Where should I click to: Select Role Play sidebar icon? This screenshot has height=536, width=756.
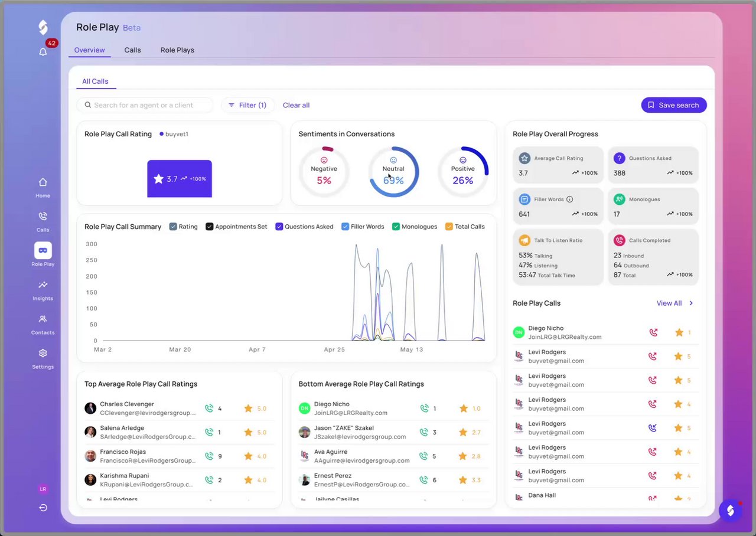coord(43,250)
